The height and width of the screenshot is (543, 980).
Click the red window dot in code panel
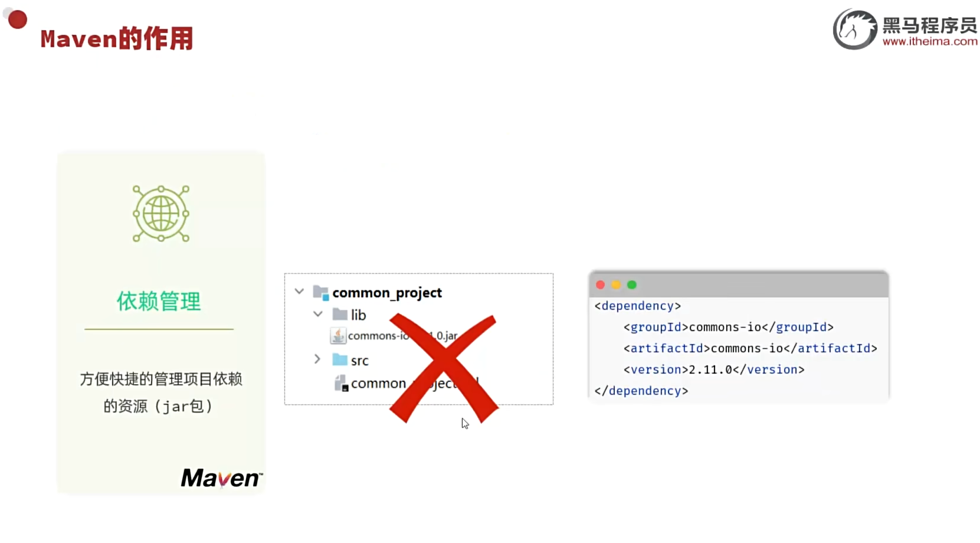tap(601, 285)
